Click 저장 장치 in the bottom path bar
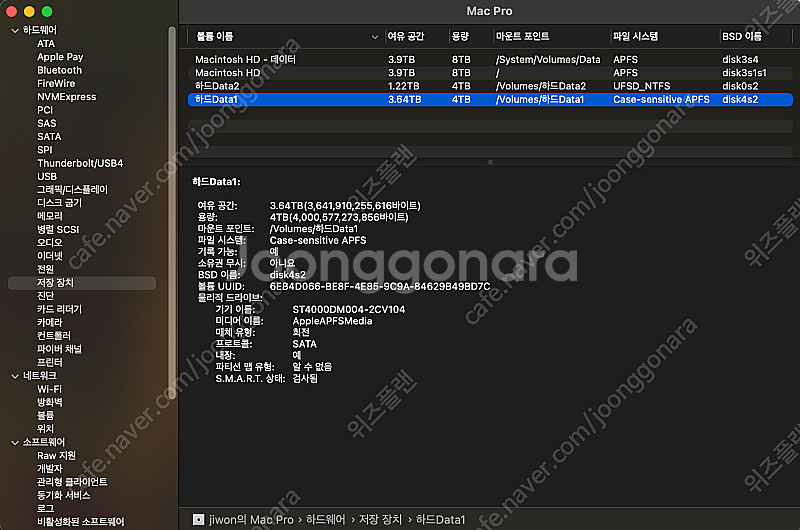Viewport: 800px width, 530px height. tap(380, 520)
